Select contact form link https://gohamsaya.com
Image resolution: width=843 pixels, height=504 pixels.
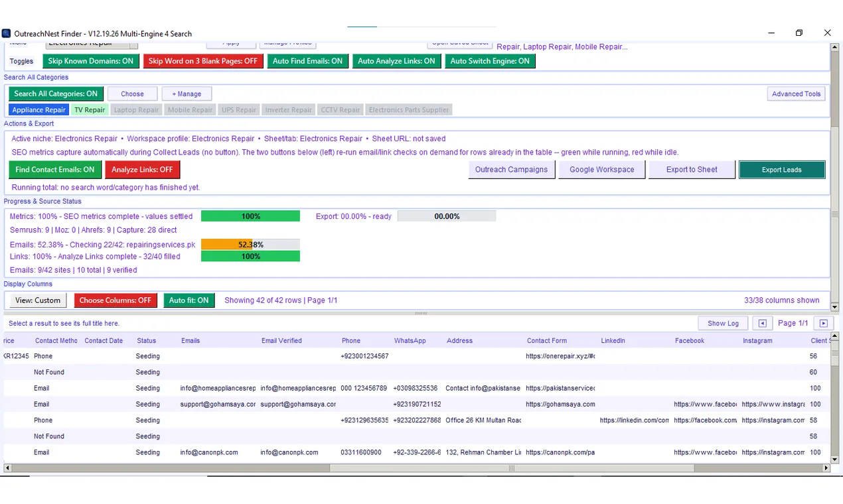pos(560,404)
